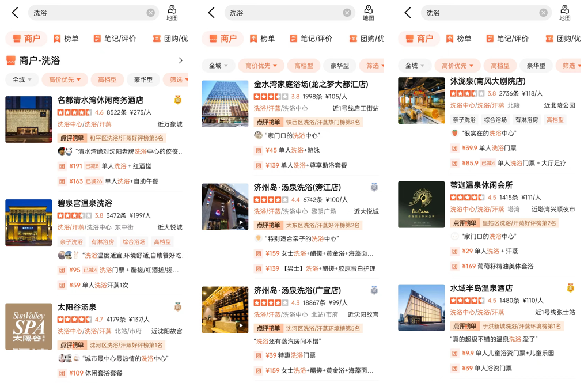The image size is (588, 383).
Task: Click 团 icon of ¥191 单人洗浴+红酒搓 deal
Action: pyautogui.click(x=62, y=166)
